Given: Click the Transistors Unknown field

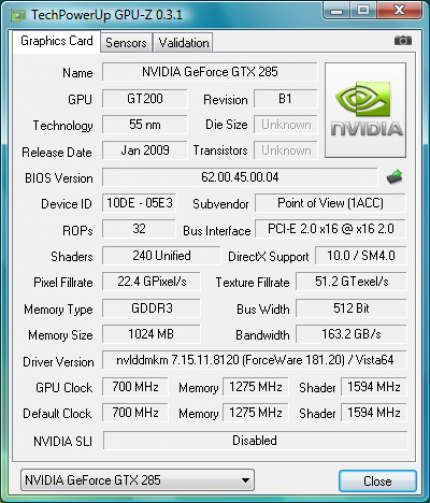Looking at the screenshot, I should [x=285, y=150].
